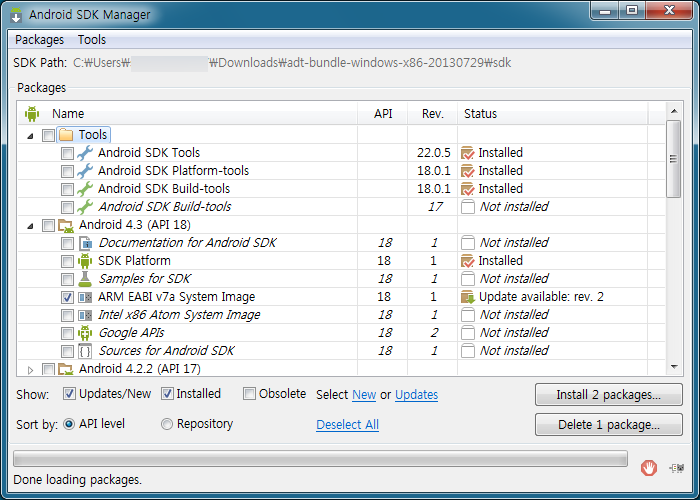The height and width of the screenshot is (500, 700).
Task: Open the Tools menu
Action: click(92, 40)
